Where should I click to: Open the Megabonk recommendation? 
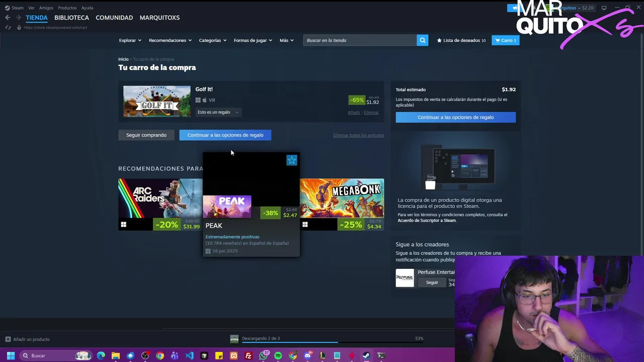pyautogui.click(x=342, y=205)
